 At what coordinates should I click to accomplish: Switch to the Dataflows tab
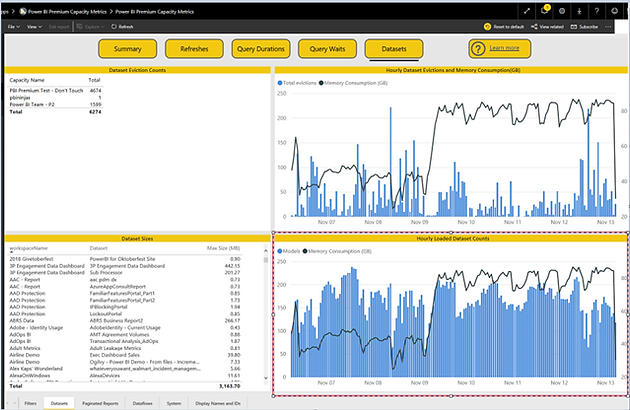tap(143, 403)
